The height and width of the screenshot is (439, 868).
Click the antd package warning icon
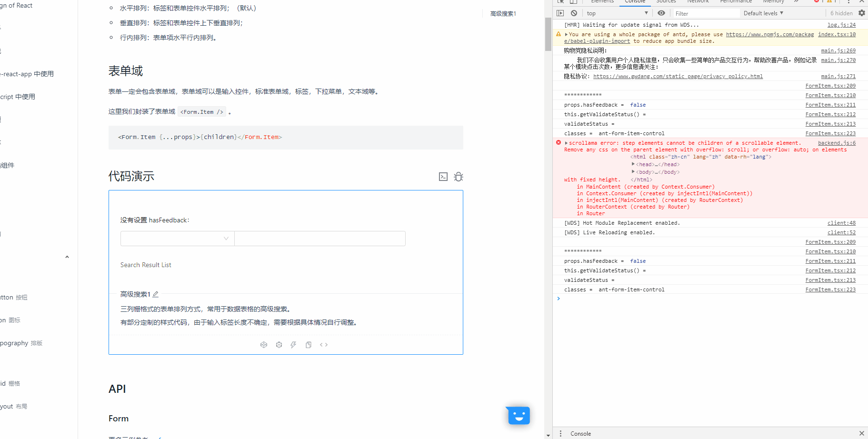[559, 34]
